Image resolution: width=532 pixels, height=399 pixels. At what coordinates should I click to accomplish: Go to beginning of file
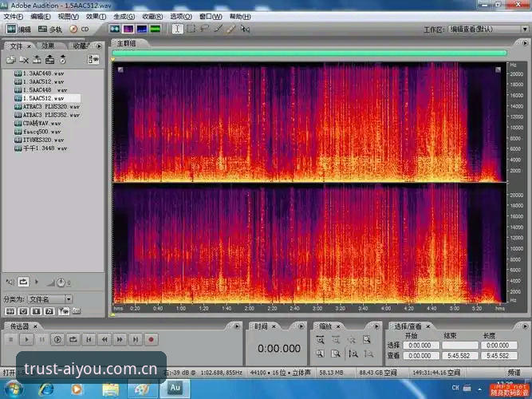pyautogui.click(x=89, y=340)
